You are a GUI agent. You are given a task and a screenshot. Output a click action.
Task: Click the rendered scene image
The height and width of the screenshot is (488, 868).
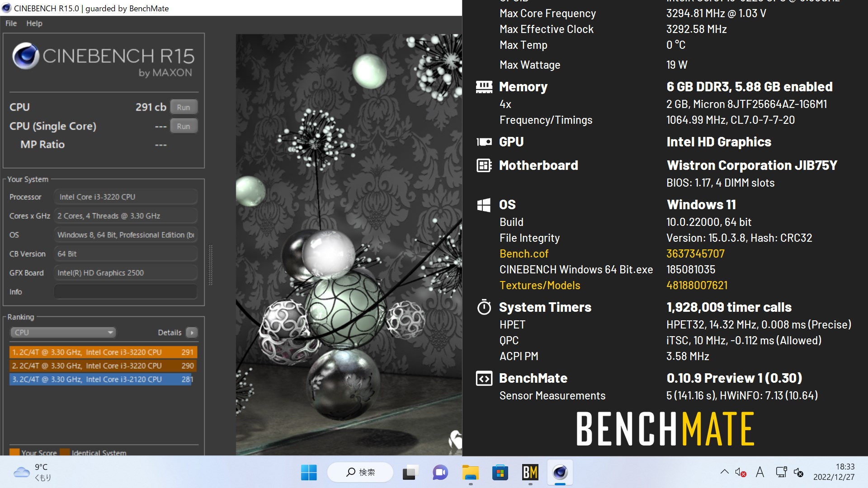point(349,244)
